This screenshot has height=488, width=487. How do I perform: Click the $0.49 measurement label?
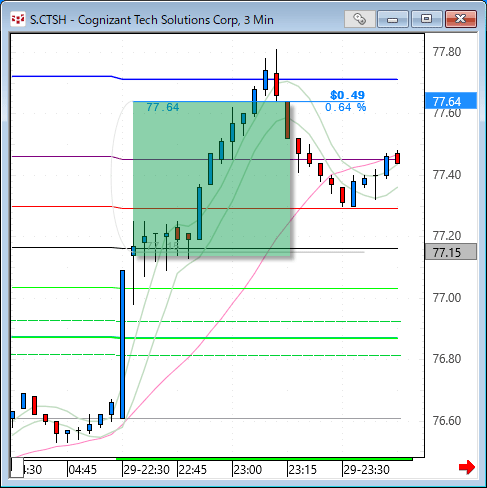click(x=347, y=95)
